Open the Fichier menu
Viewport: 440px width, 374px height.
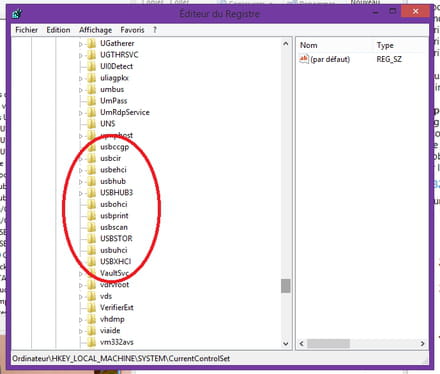pos(26,30)
